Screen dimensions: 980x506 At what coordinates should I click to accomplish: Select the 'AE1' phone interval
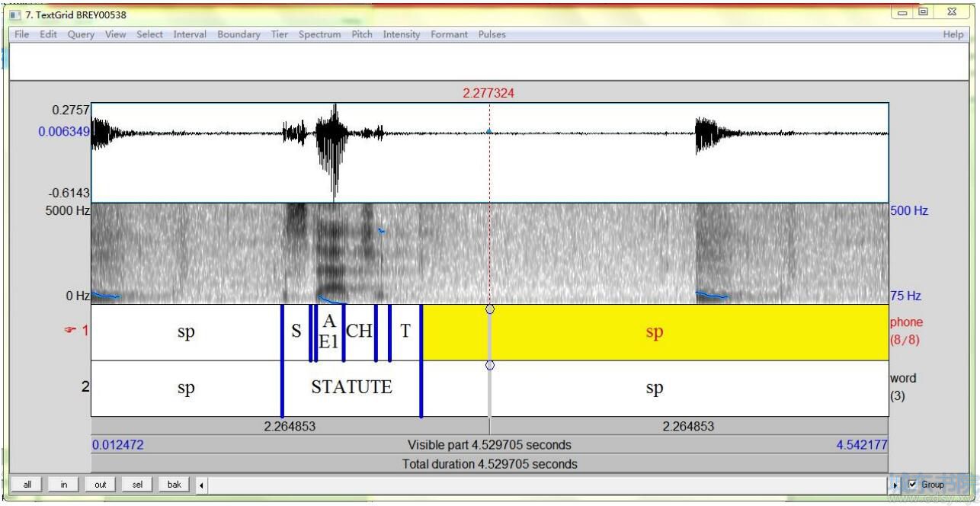pyautogui.click(x=328, y=332)
